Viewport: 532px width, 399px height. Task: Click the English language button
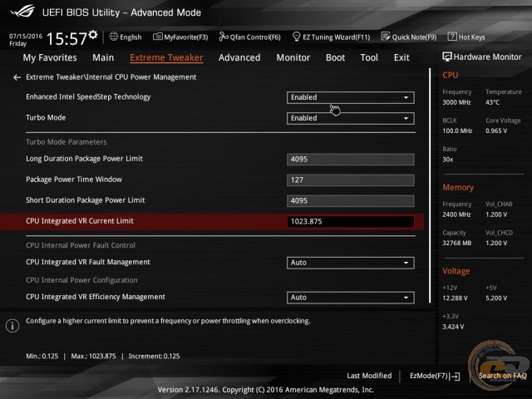click(126, 37)
